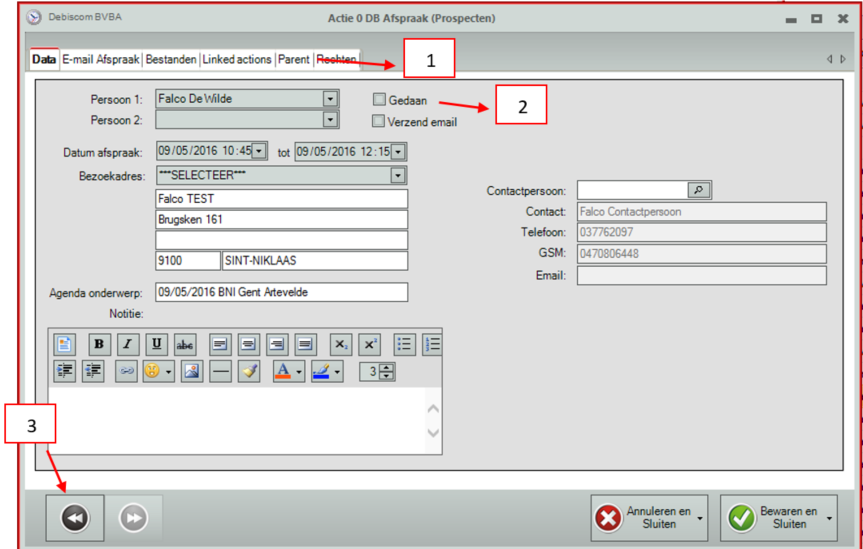Apply strikethrough to the note text
The height and width of the screenshot is (549, 863).
click(x=185, y=344)
